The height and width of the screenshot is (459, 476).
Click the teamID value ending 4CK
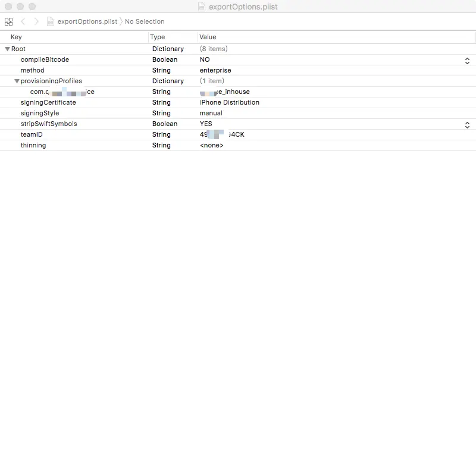222,134
